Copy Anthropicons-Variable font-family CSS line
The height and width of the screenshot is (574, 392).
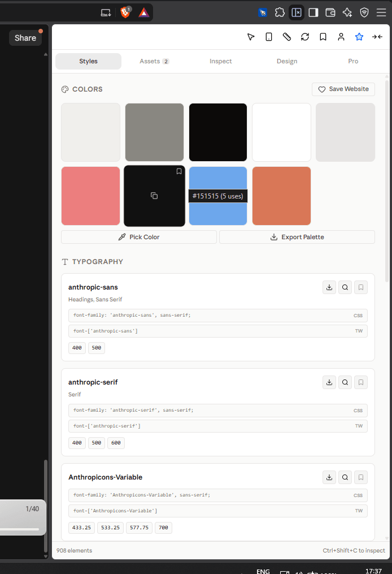(x=218, y=495)
